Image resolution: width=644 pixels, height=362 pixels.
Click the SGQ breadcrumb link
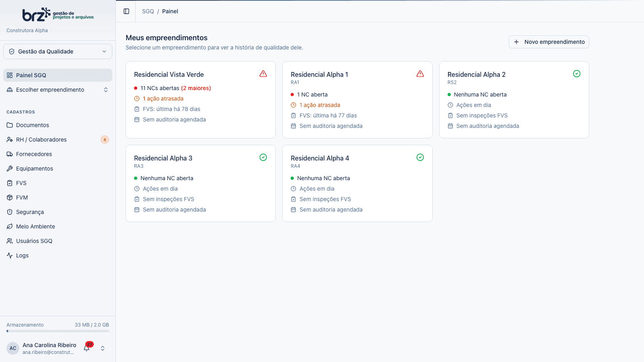tap(148, 11)
